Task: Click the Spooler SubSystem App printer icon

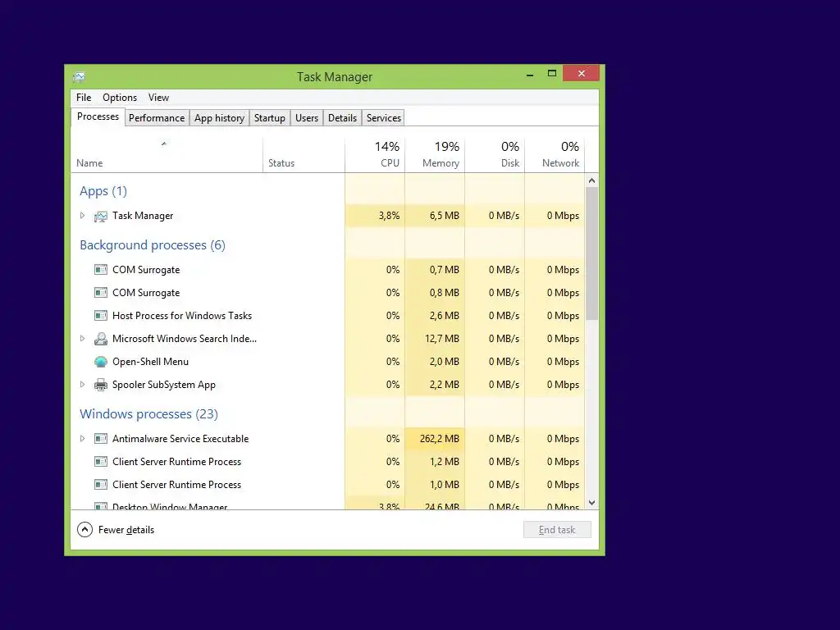Action: click(x=101, y=385)
